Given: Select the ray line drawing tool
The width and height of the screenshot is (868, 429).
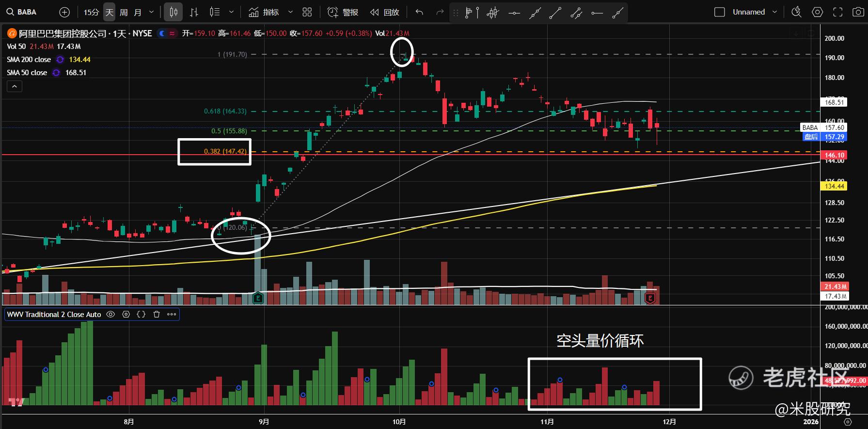Looking at the screenshot, I should click(x=617, y=13).
